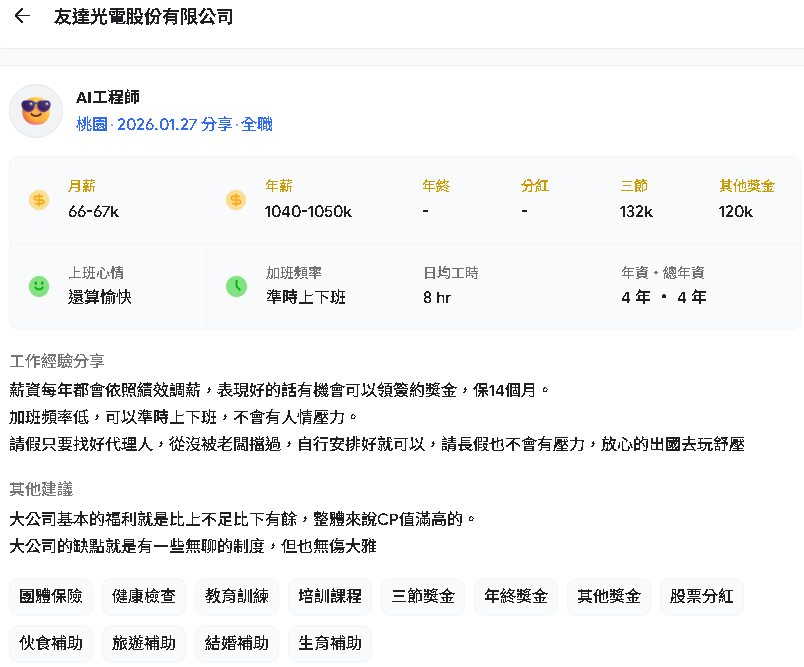Click the annual salary coin icon
This screenshot has width=804, height=667.
[236, 199]
